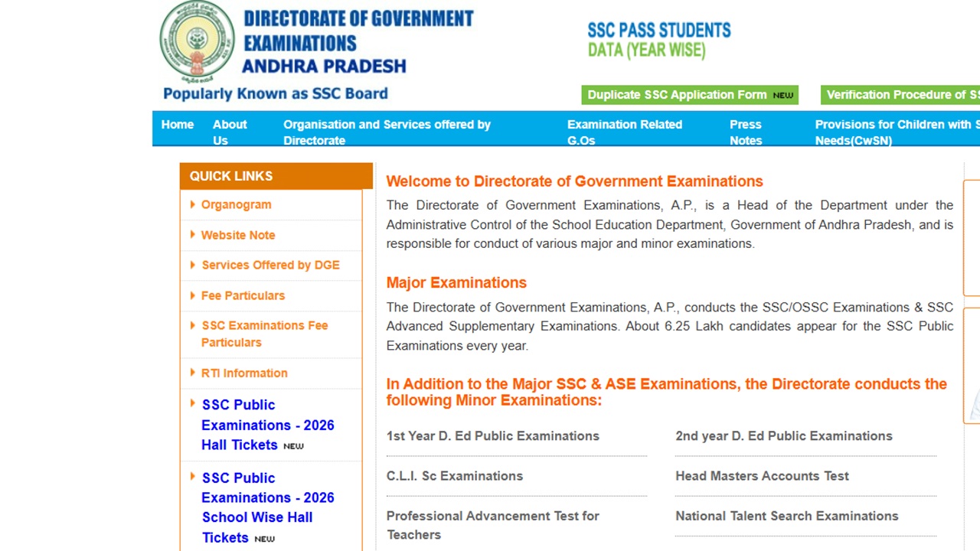Click the arrow icon beside Organogram
980x551 pixels.
[x=192, y=204]
